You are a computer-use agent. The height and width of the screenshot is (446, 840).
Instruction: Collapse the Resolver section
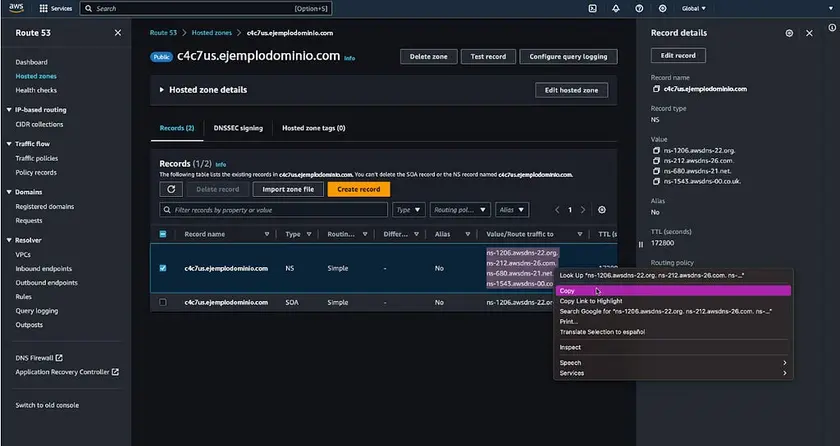click(9, 240)
